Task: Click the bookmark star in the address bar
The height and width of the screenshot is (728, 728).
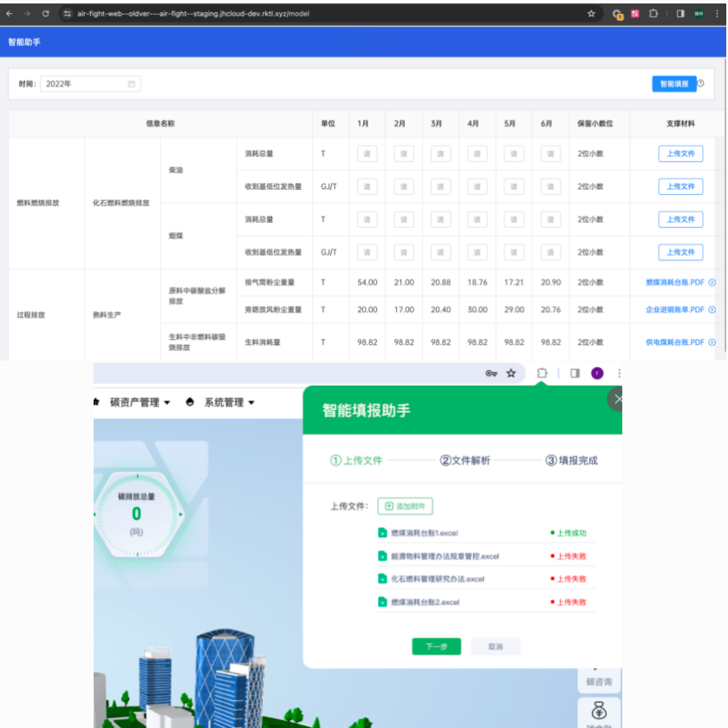Action: 510,373
